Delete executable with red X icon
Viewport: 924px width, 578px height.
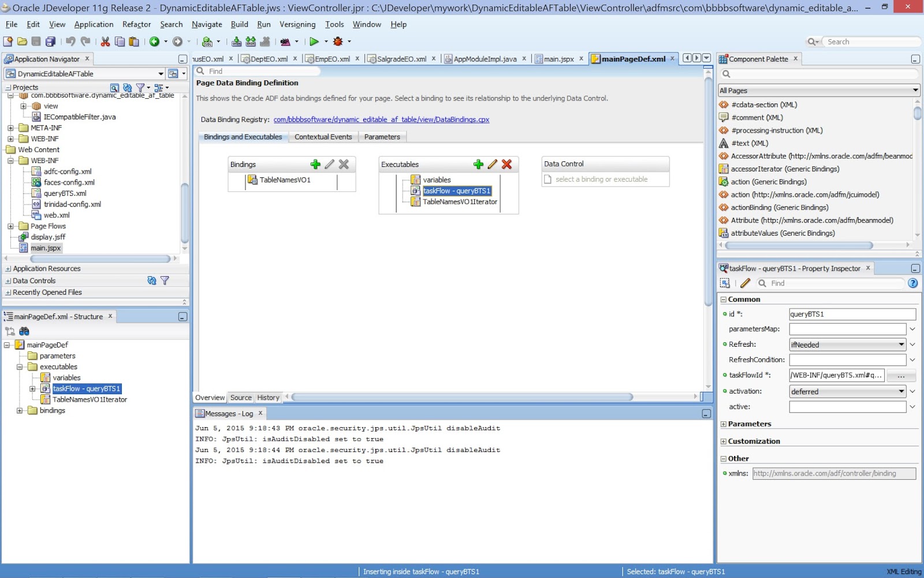[x=506, y=164]
